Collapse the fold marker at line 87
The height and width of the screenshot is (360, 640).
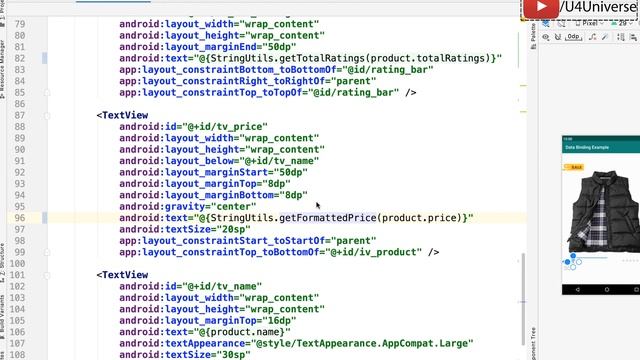47,116
